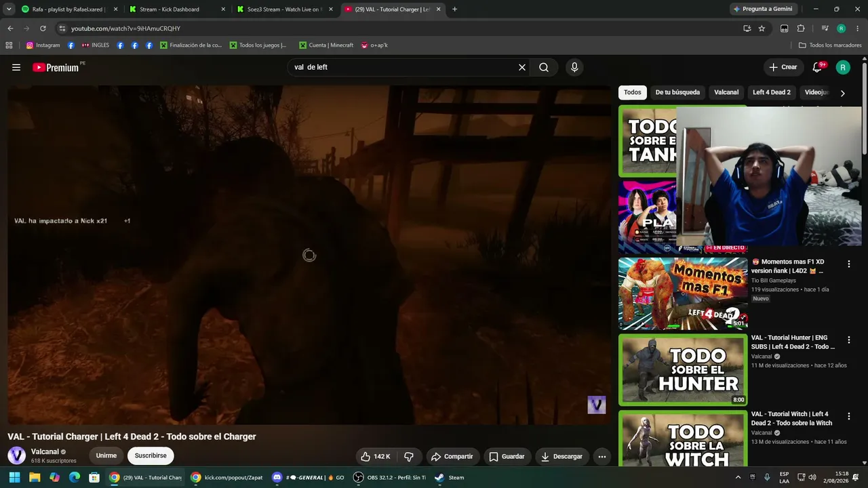This screenshot has width=868, height=488.
Task: Subscribe to Valcanal with Suscribirse
Action: [151, 455]
